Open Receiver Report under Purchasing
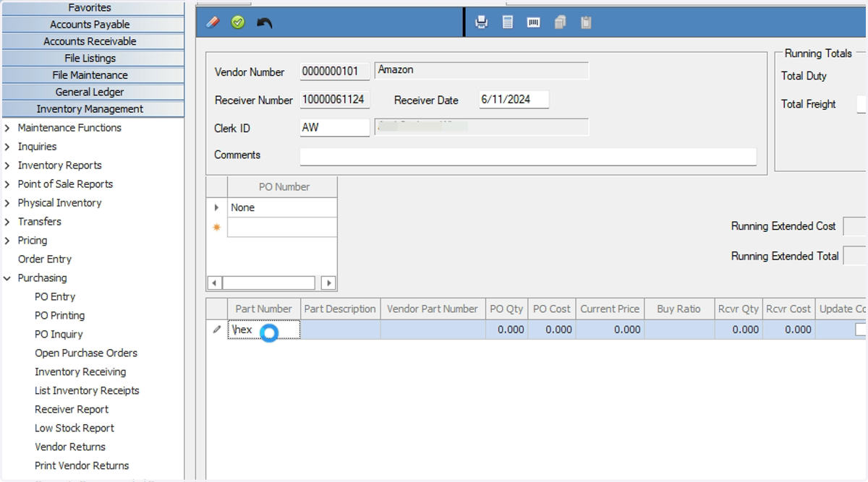The height and width of the screenshot is (482, 868). (x=72, y=410)
